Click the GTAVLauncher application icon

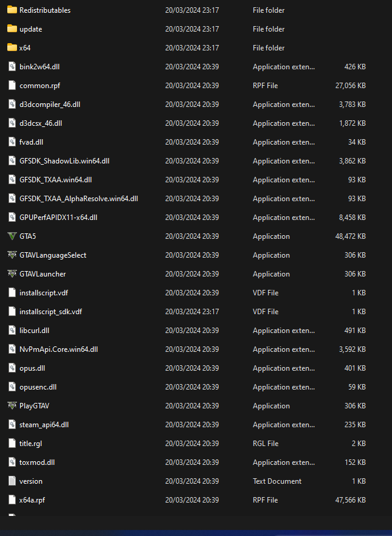pos(12,274)
